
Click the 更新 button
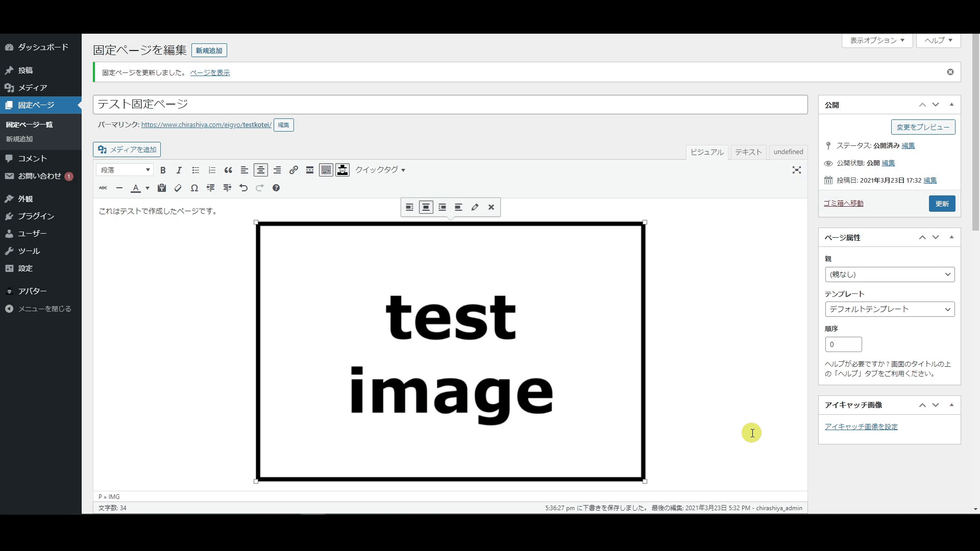942,204
